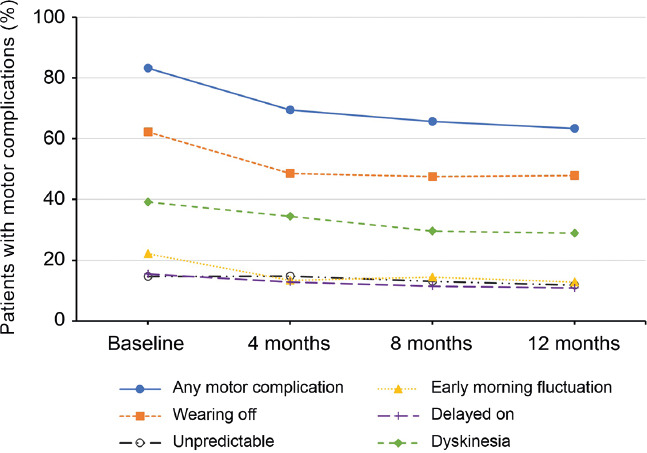Select Early morning fluctuation triangle at Baseline
The image size is (647, 453).
tap(148, 254)
